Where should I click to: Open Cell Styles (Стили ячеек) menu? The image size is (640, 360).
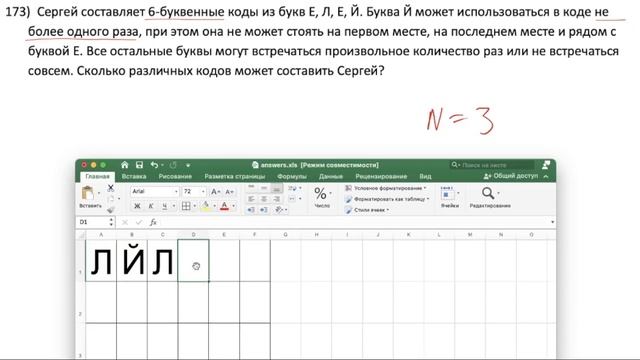367,210
